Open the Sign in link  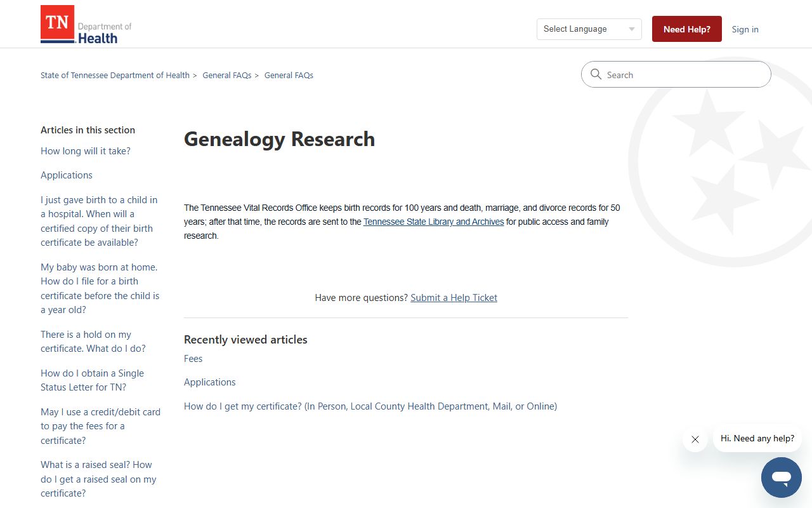click(x=745, y=29)
